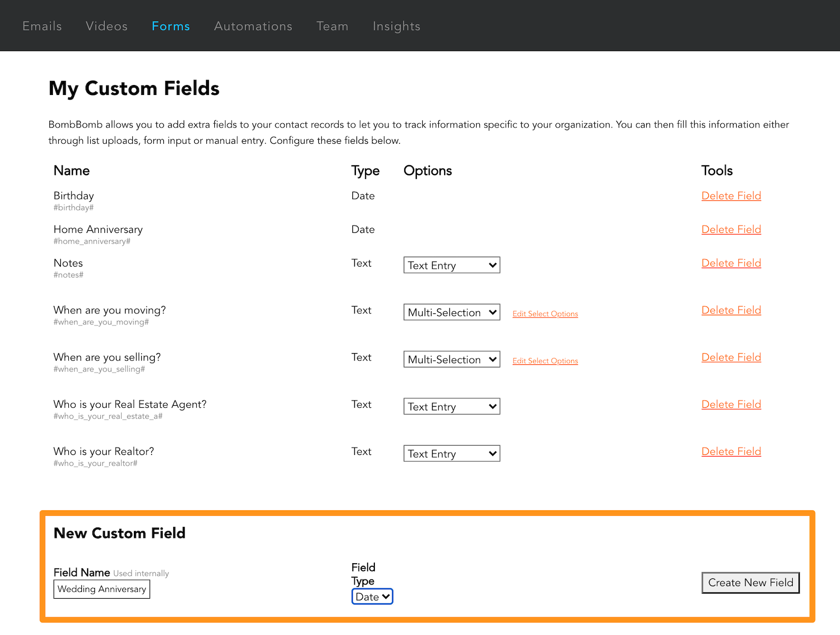Click the #home_anniversary# merge tag
Image resolution: width=840 pixels, height=635 pixels.
pos(92,241)
